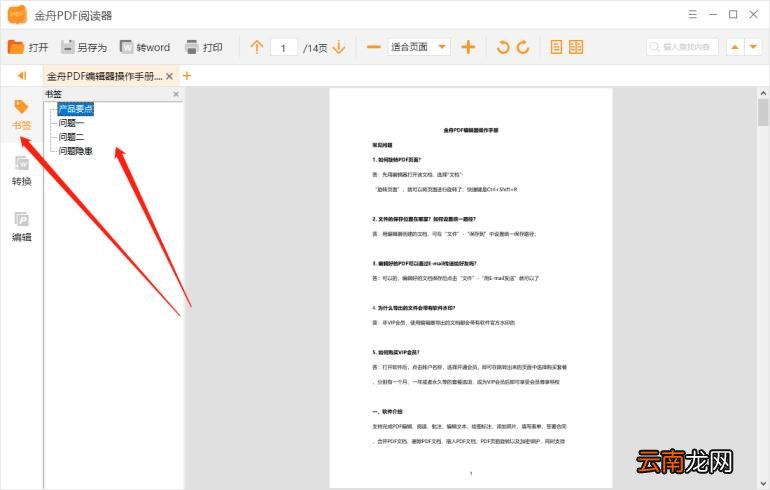
Task: Open the 编辑 edit sidebar panel
Action: [21, 226]
